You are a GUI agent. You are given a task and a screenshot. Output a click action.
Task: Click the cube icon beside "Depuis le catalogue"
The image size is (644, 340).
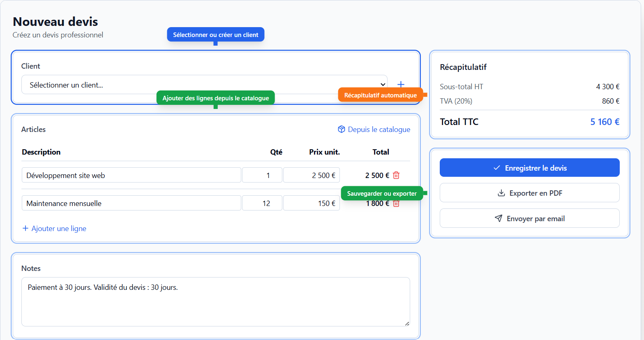pos(341,129)
